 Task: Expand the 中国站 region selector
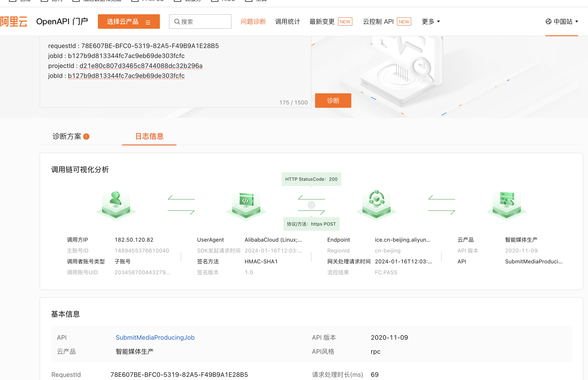click(561, 22)
